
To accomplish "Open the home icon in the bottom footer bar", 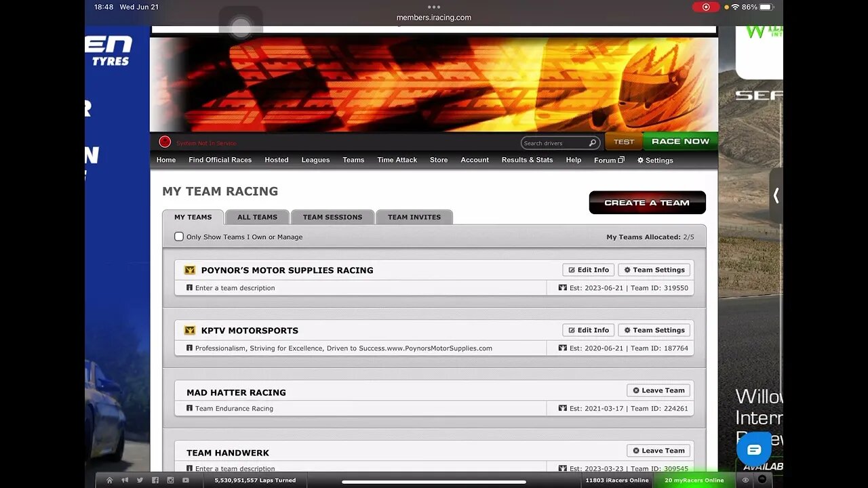I will click(109, 480).
